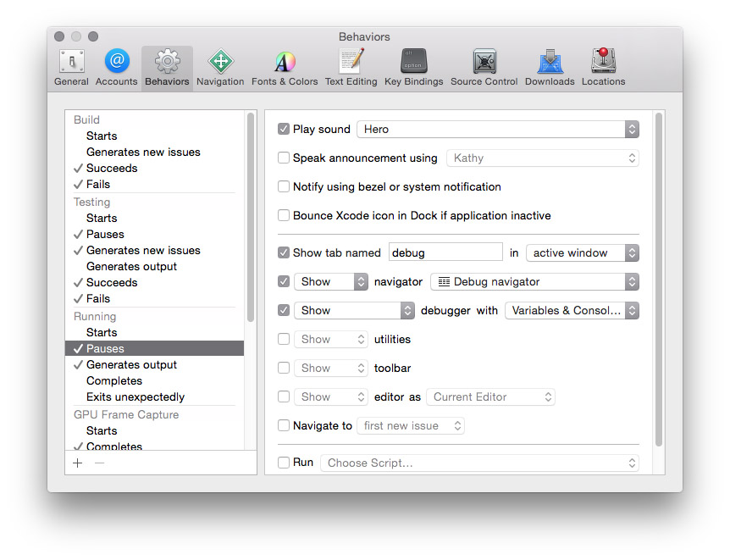
Task: Click the behaviors list scrollbar
Action: 251,217
